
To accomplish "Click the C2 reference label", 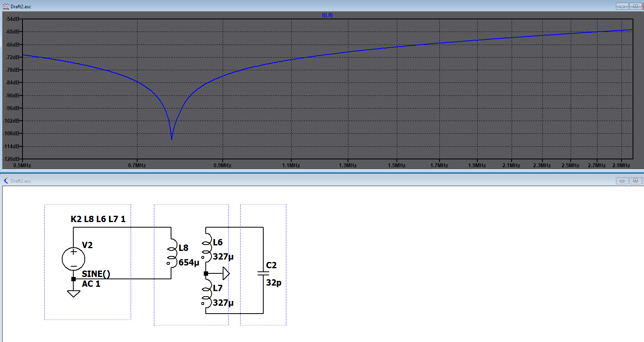I will 271,265.
